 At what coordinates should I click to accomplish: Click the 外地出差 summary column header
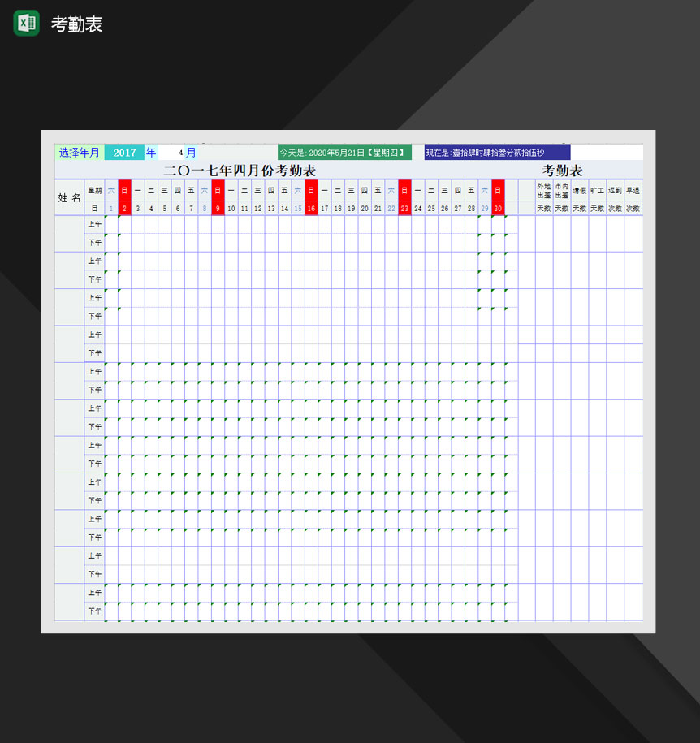(544, 191)
